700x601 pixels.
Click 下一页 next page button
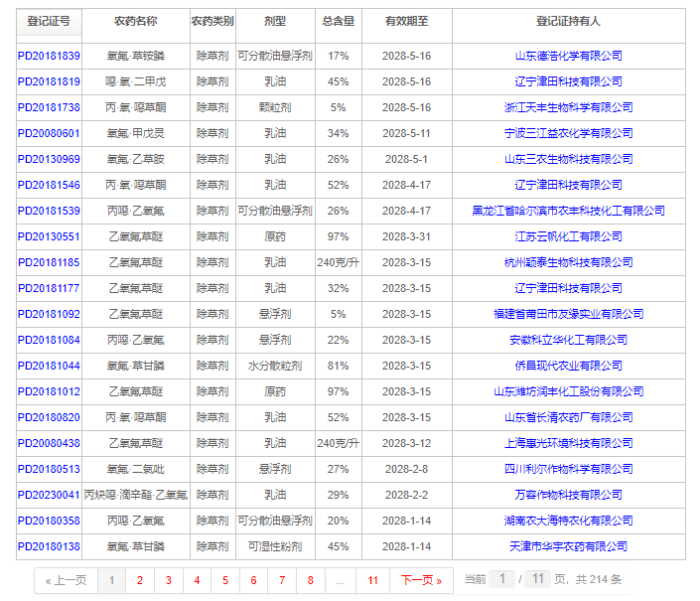(x=421, y=580)
